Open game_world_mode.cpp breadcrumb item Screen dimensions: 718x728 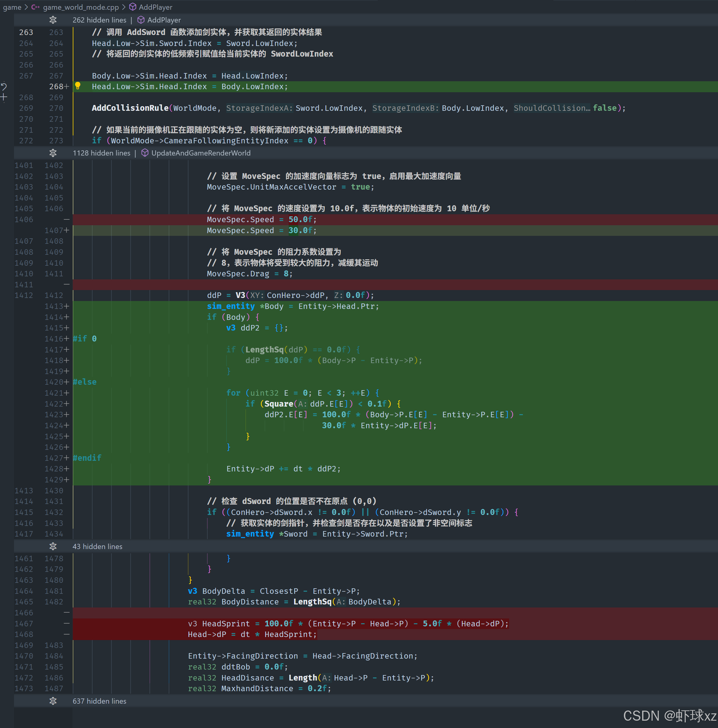tap(81, 7)
